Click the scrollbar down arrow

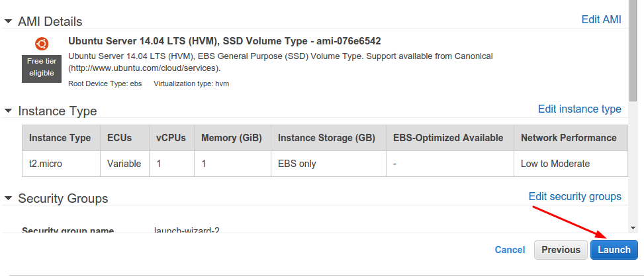point(633,226)
